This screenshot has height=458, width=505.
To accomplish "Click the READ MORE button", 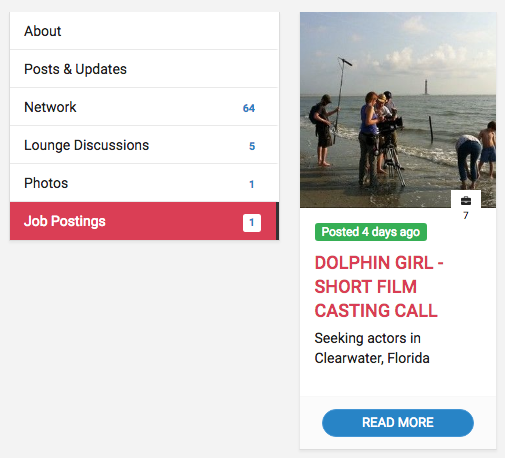I will coord(398,423).
